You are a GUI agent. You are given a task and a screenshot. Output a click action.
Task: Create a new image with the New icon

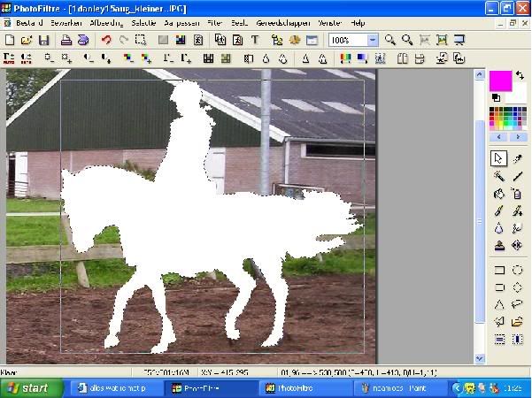10,40
